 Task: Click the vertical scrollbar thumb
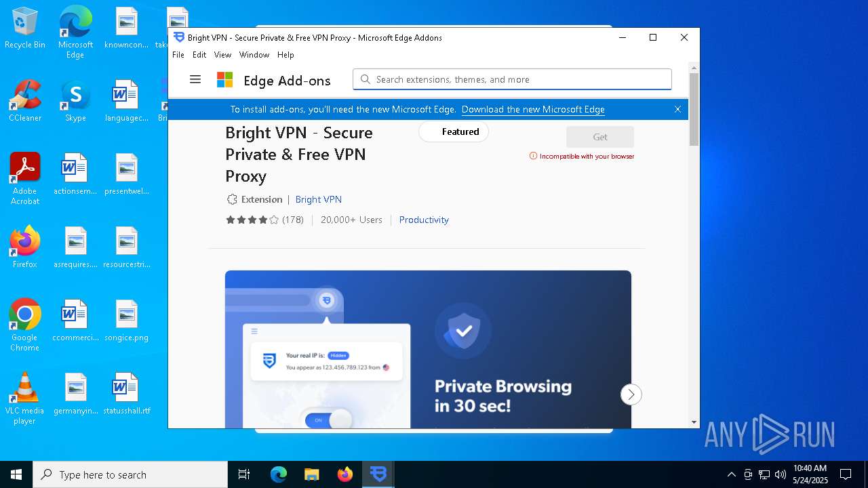(x=694, y=108)
